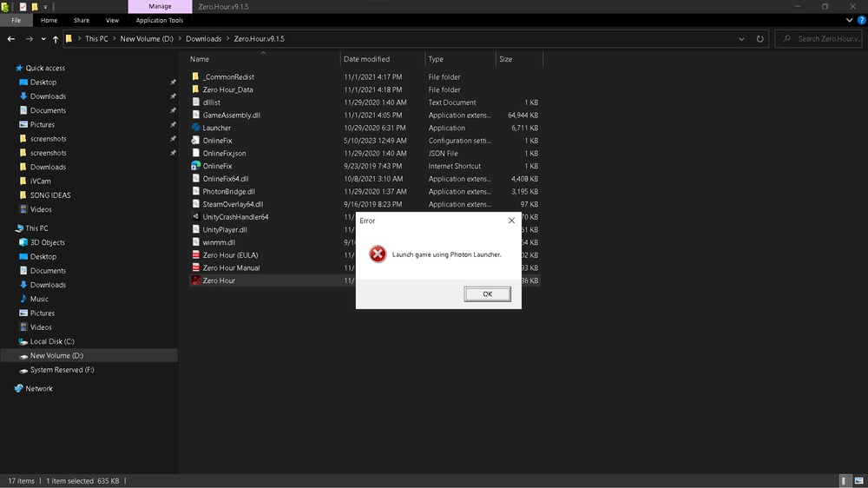Click This PC in the breadcrumb
Screen dimensions: 868x488
click(96, 39)
